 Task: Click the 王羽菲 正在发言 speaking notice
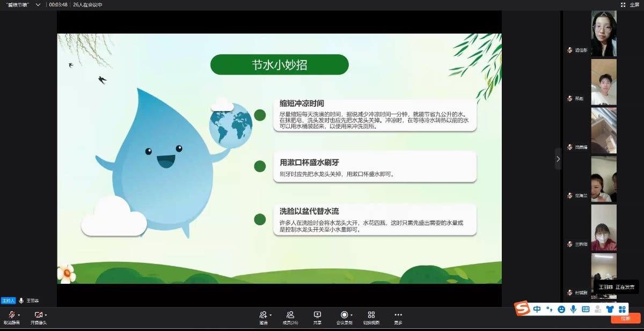(617, 287)
